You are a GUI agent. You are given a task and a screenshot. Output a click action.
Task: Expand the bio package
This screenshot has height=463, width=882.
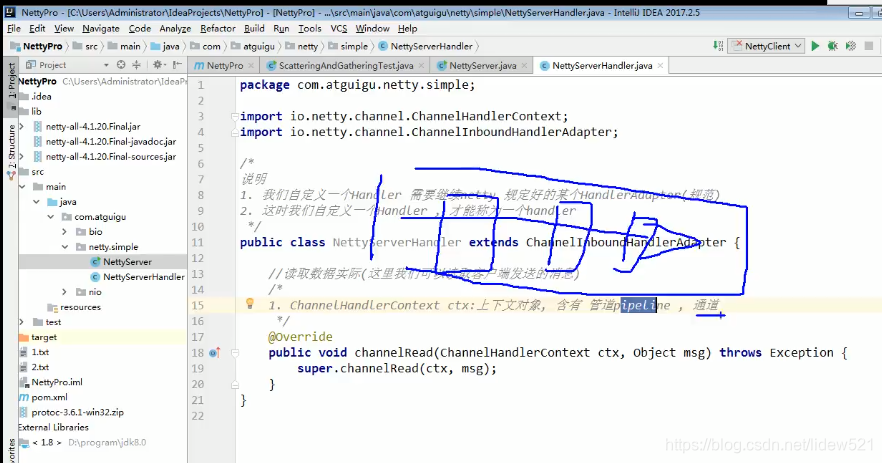click(x=64, y=232)
